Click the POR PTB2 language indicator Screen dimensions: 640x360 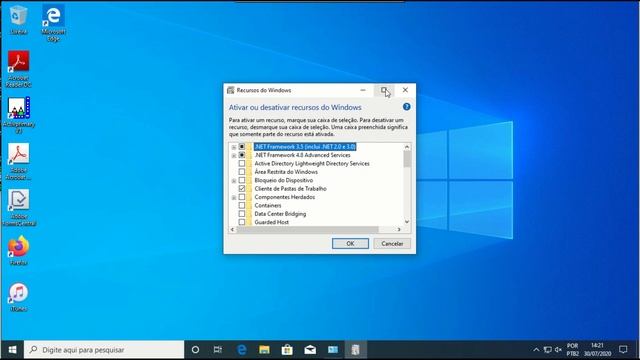click(572, 350)
